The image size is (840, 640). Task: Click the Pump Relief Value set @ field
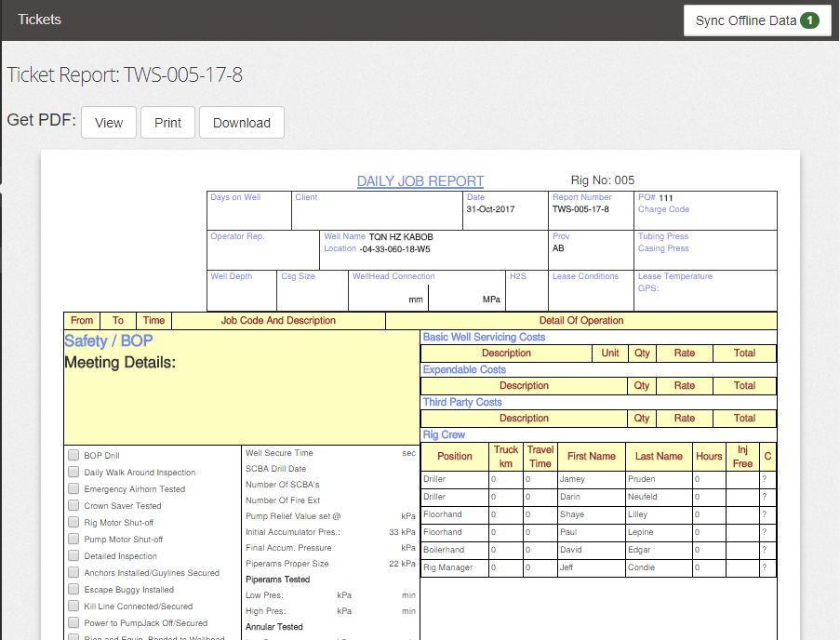330,516
